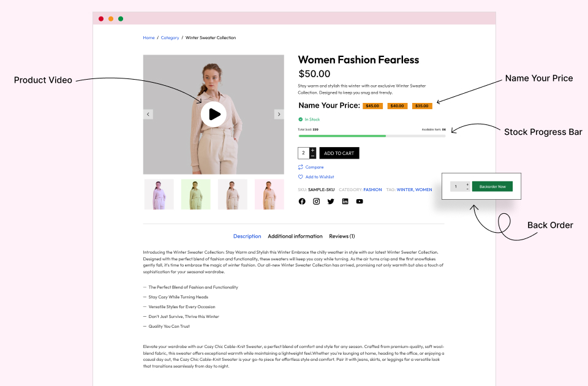
Task: Share on Twitter icon
Action: point(331,202)
